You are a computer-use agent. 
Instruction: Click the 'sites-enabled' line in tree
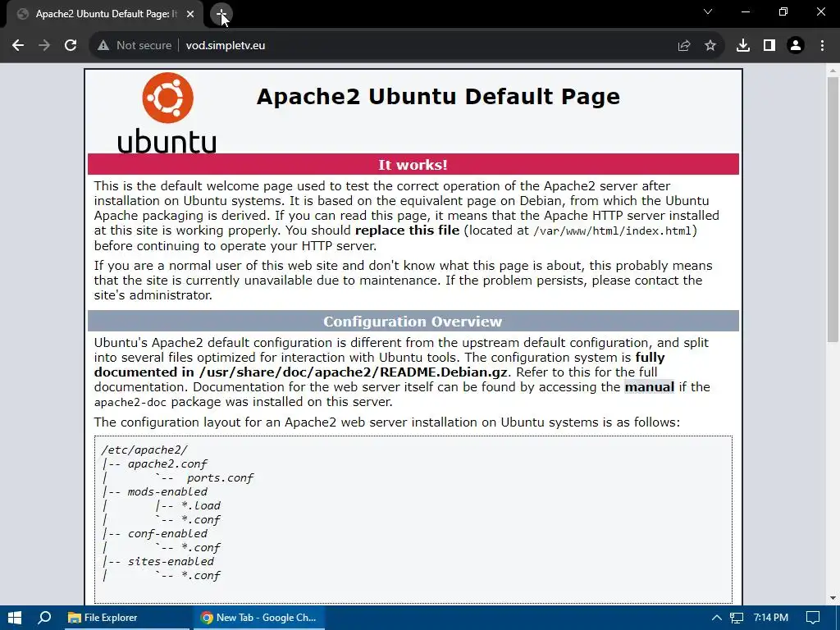pos(171,561)
